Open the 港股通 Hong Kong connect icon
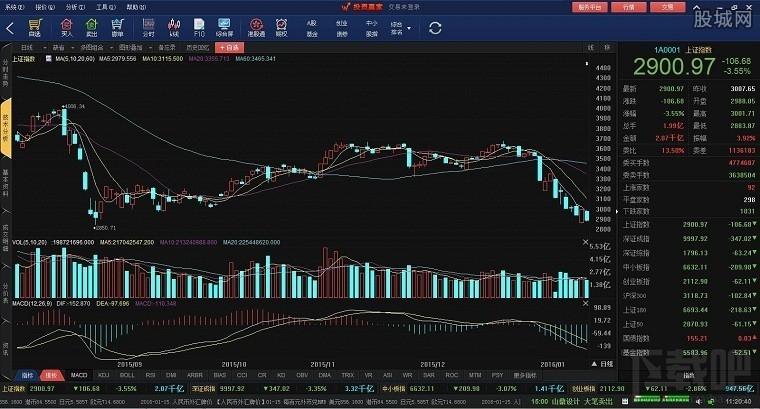This screenshot has width=760, height=409. (256, 28)
